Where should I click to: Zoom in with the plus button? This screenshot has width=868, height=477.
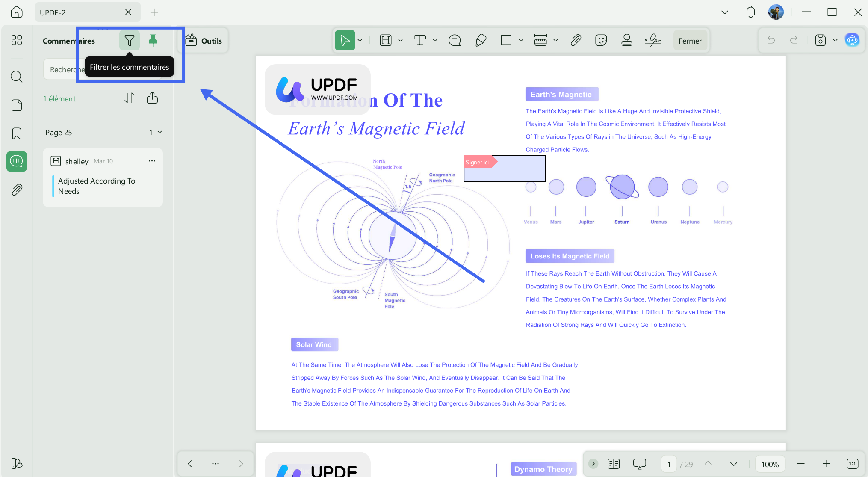point(827,463)
